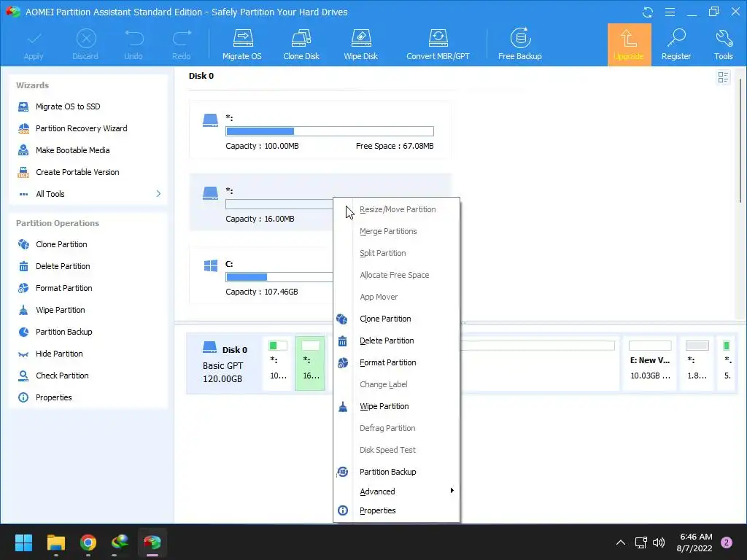Expand the Advanced submenu arrow
Screen dimensions: 747x560
[452, 491]
